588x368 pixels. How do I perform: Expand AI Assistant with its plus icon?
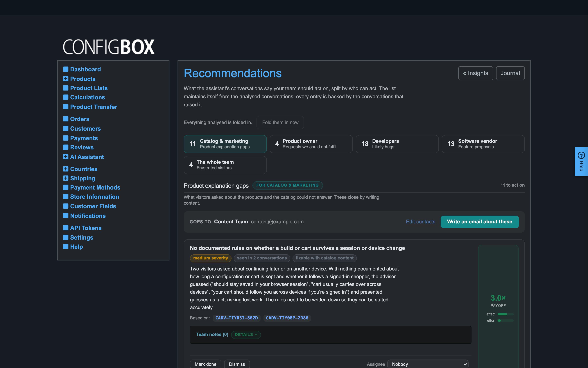coord(66,157)
